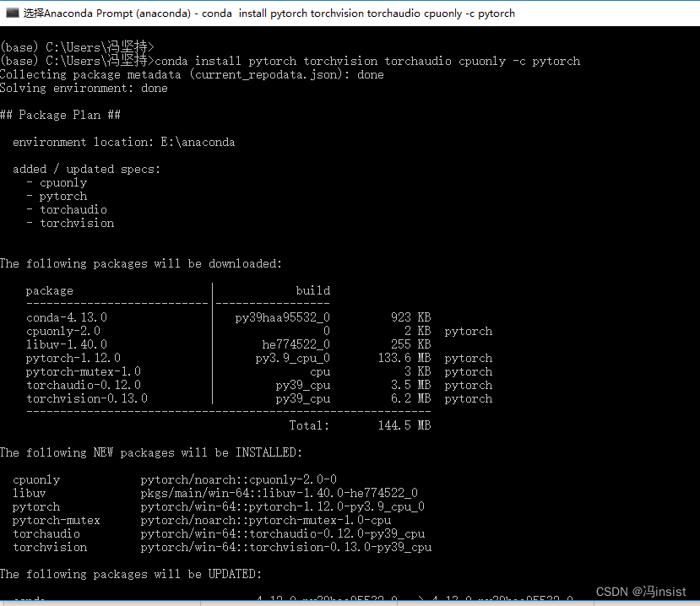Click 'pytorch/noarch::cpuonly-2.0-0' entry

point(238,479)
